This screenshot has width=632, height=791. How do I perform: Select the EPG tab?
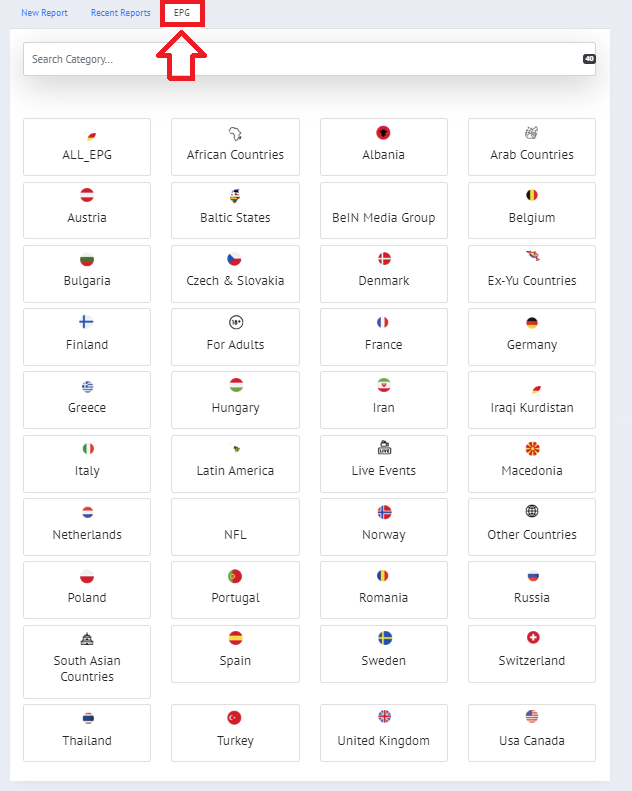pyautogui.click(x=182, y=13)
